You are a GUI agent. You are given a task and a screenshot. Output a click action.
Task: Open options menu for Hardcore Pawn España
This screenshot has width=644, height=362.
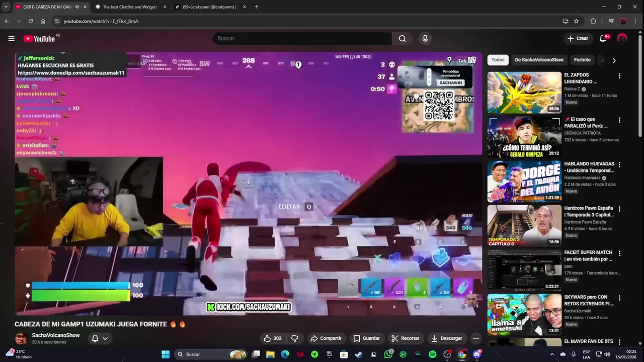619,209
